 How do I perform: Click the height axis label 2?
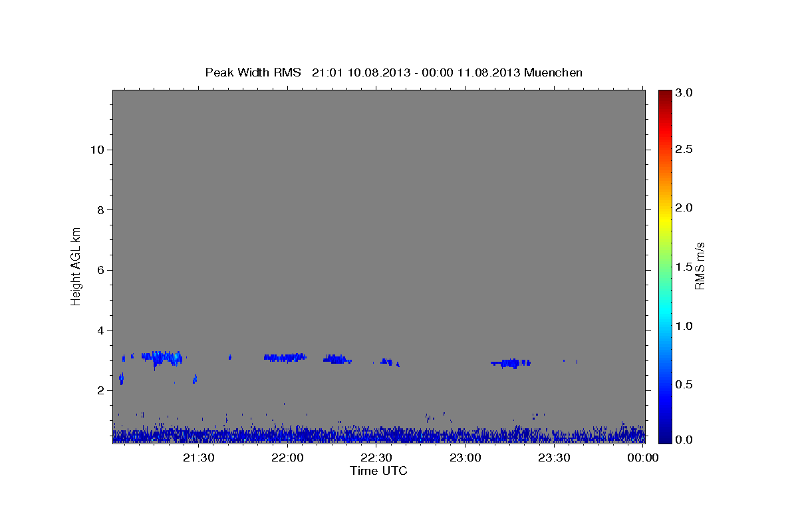tap(100, 390)
